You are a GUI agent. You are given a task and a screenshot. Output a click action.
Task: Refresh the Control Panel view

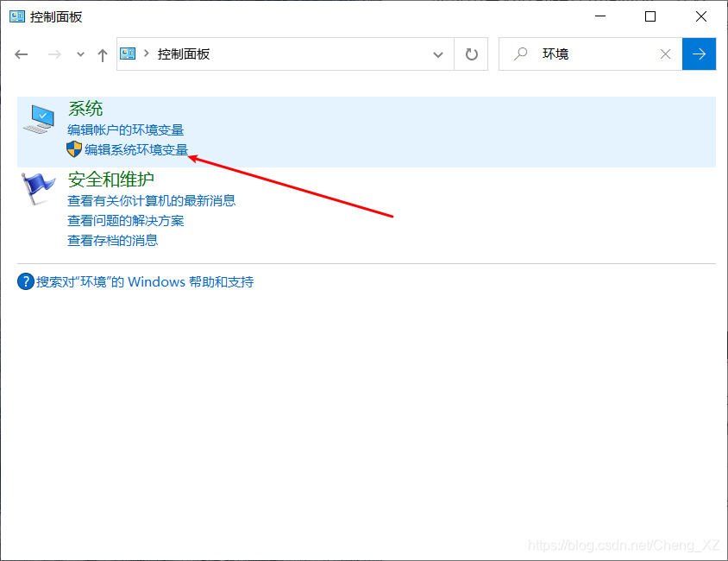471,54
